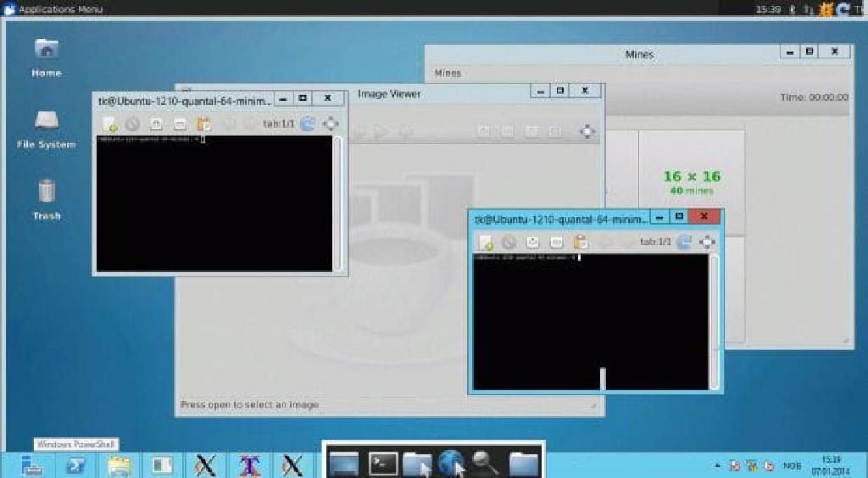The image size is (868, 478).
Task: Open the last folder icon in Xfce dock
Action: click(523, 464)
